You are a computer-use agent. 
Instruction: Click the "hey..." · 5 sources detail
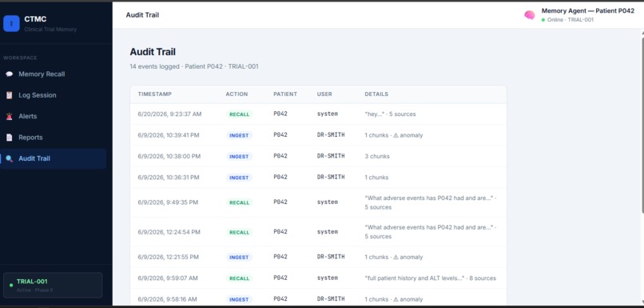[390, 114]
